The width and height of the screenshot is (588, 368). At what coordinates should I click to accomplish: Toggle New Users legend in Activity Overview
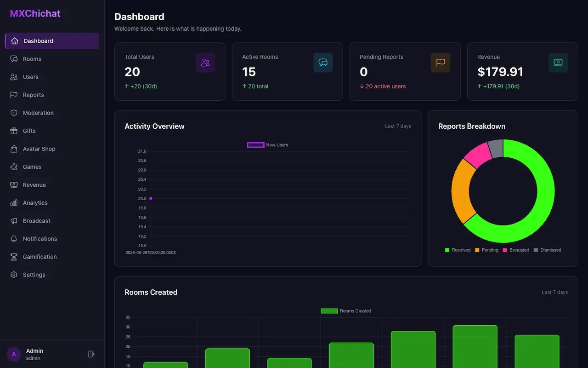coord(268,145)
